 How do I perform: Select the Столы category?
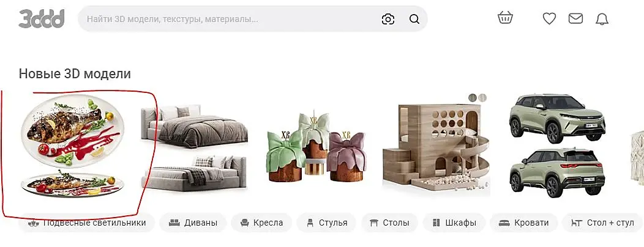390,223
